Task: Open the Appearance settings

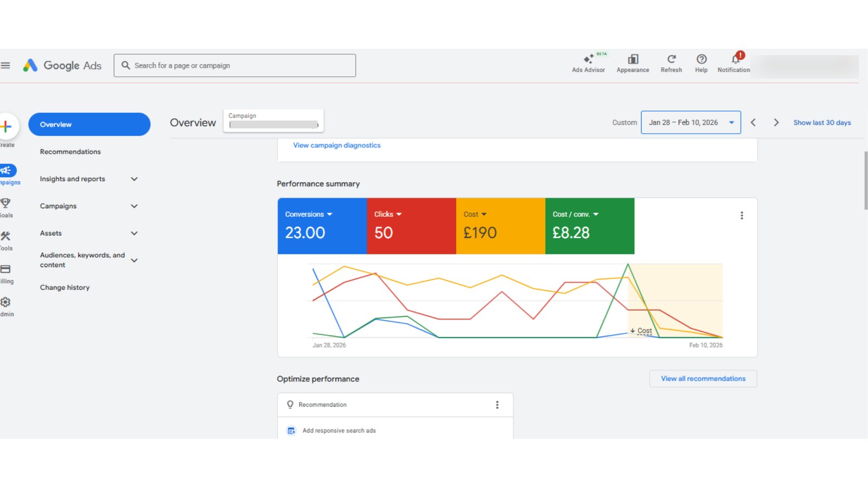Action: pyautogui.click(x=633, y=63)
